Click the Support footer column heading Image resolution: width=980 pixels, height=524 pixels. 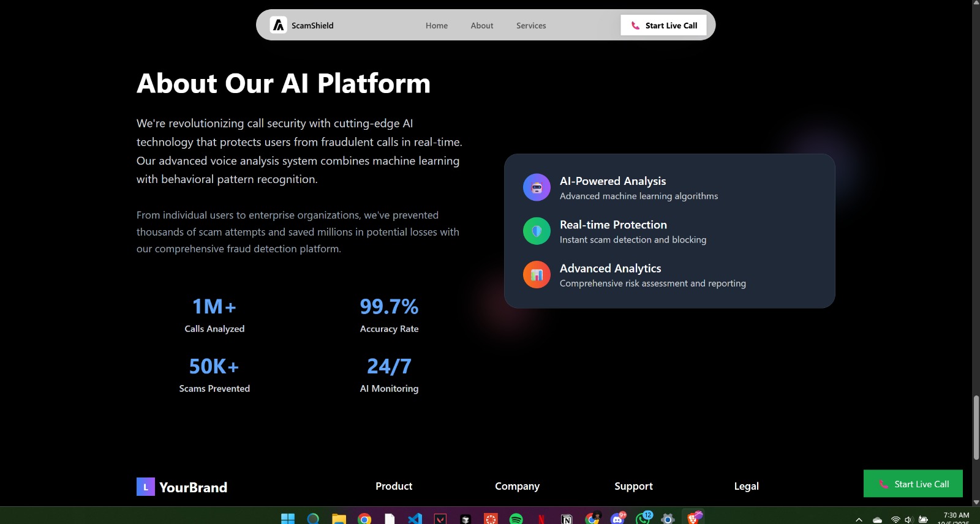click(633, 486)
